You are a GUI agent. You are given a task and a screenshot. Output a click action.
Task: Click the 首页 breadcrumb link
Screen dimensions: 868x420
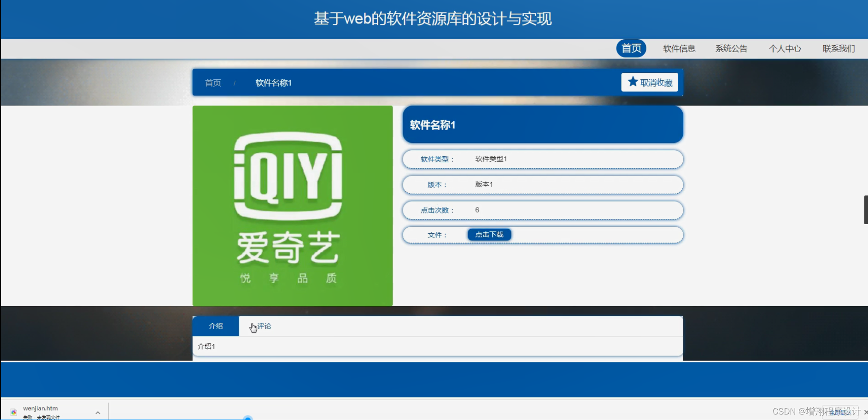213,83
